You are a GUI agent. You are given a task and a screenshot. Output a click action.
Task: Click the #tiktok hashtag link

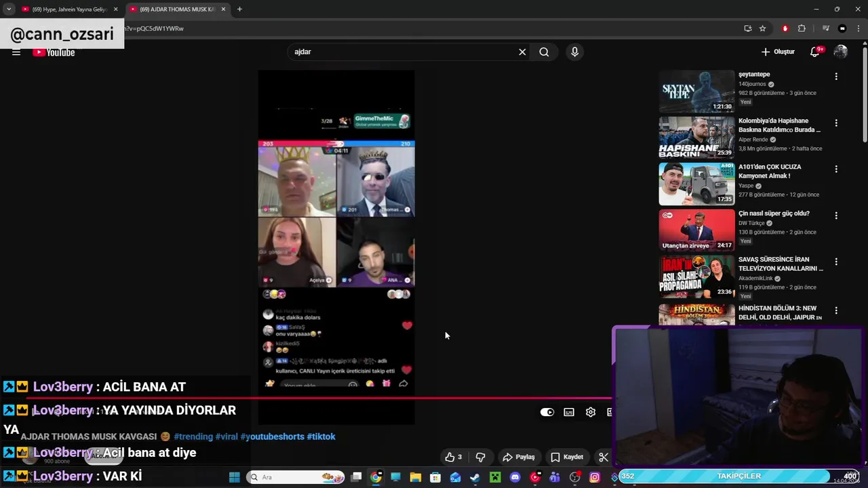tap(321, 436)
